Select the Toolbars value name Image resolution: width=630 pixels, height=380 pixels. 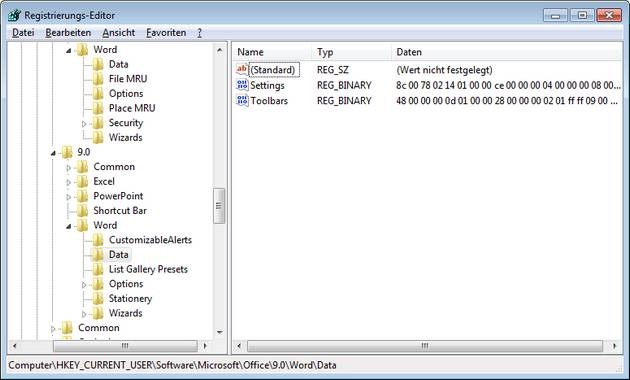(269, 100)
